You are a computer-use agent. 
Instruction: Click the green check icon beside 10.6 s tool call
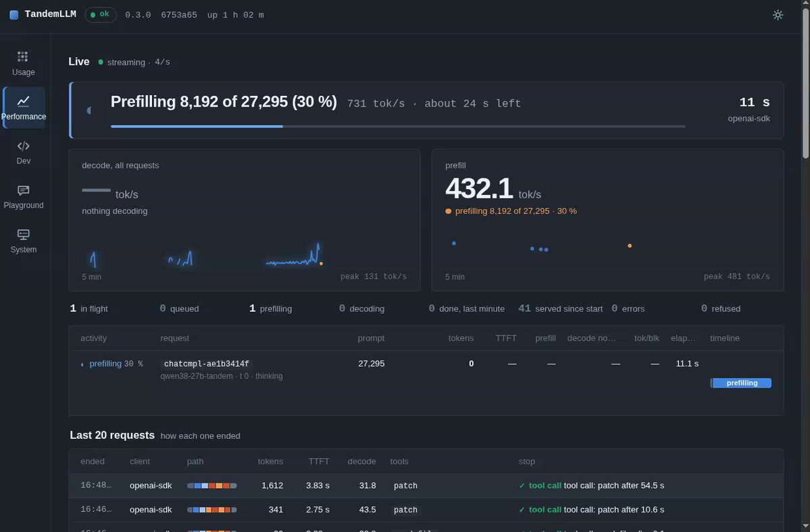[522, 510]
